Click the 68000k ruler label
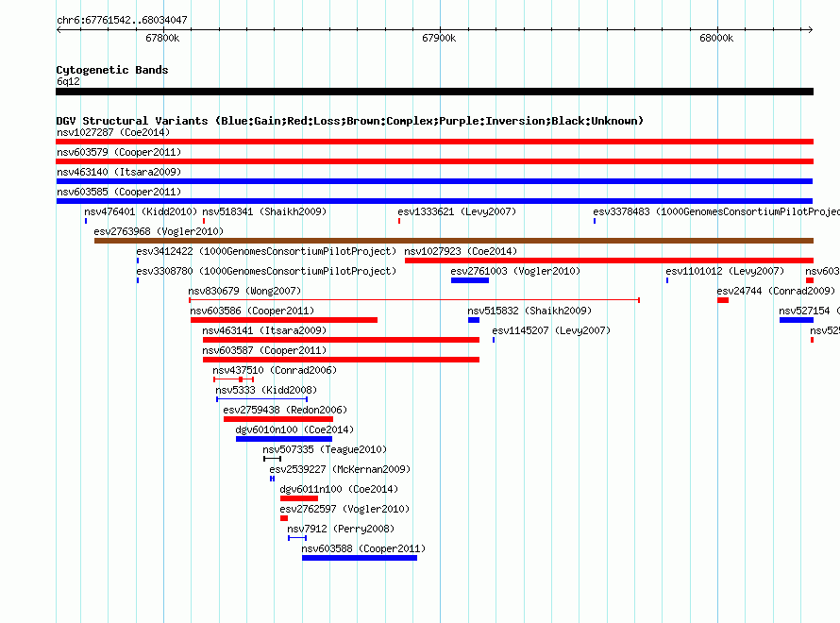The image size is (840, 623). [x=716, y=38]
